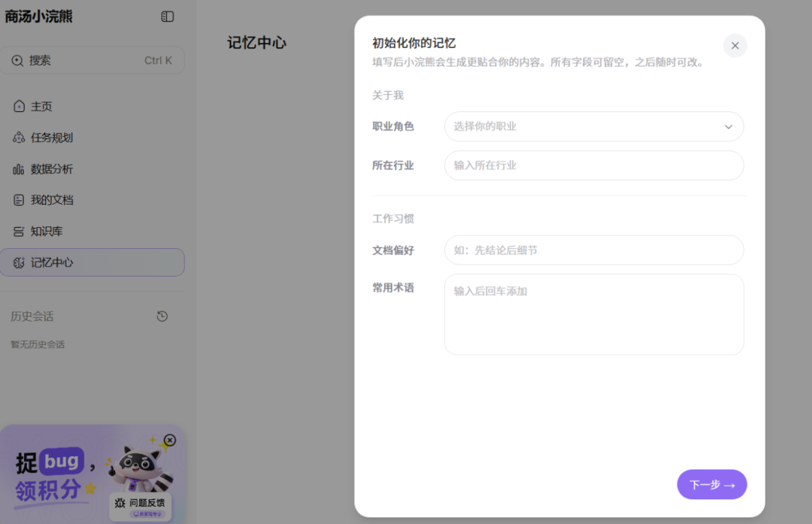Viewport: 812px width, 524px height.
Task: Open the 主页 menu item
Action: coord(92,106)
